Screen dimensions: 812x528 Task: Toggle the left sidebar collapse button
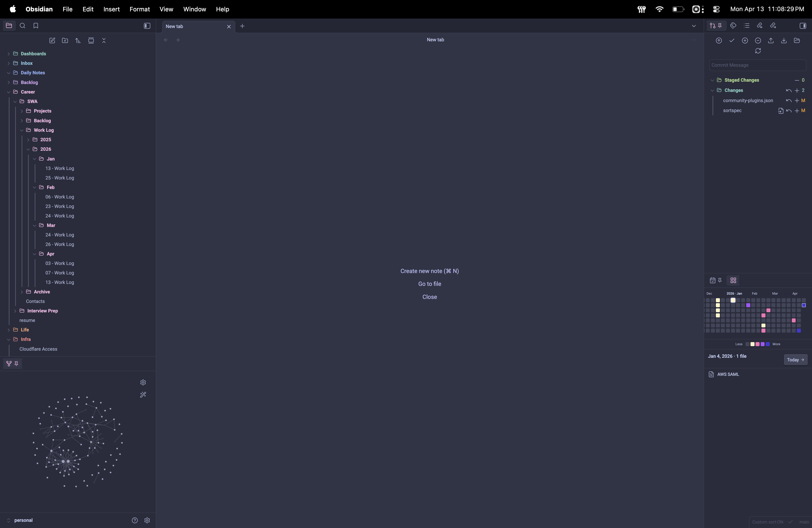(147, 26)
